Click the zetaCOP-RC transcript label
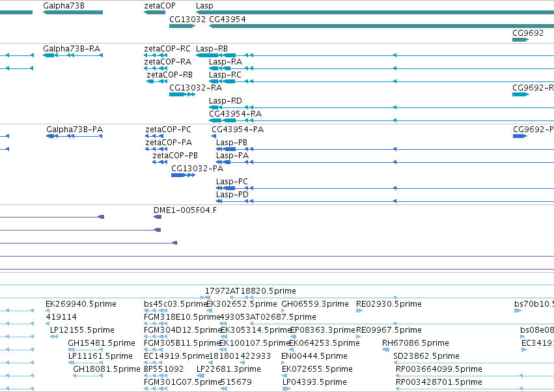The image size is (554, 392). click(167, 48)
